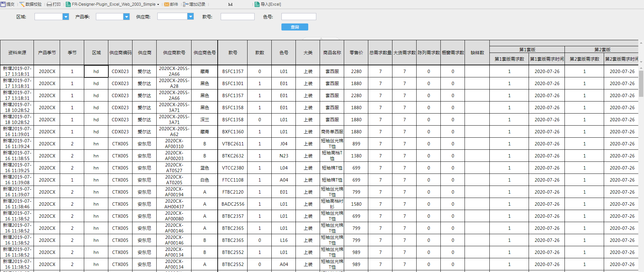Click supplier color cell 蓝色

coord(205,168)
